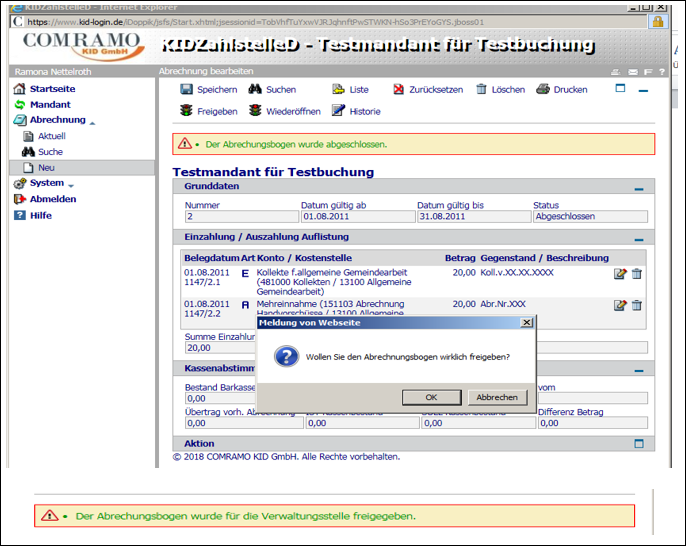Open Suche under Abrechnung
Viewport: 686px width, 546px height.
(x=50, y=152)
